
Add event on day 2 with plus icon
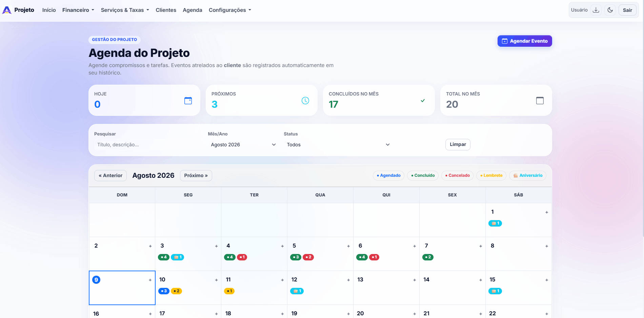point(150,246)
